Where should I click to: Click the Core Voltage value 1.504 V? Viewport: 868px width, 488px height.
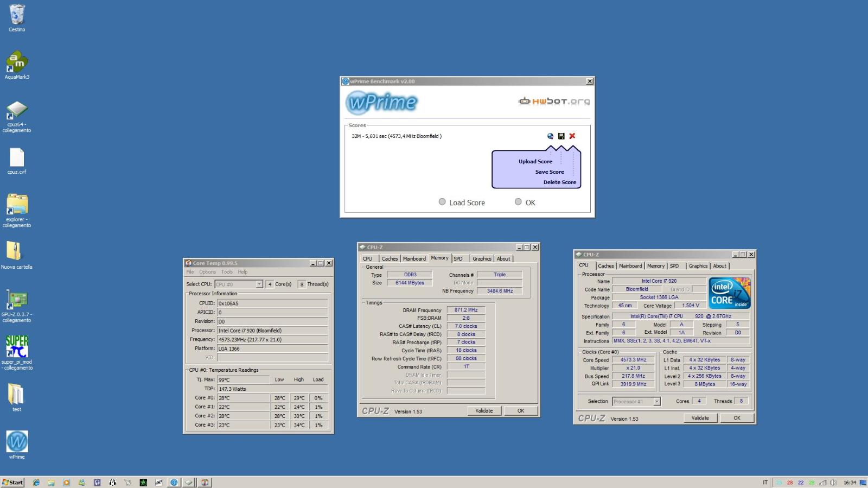690,306
